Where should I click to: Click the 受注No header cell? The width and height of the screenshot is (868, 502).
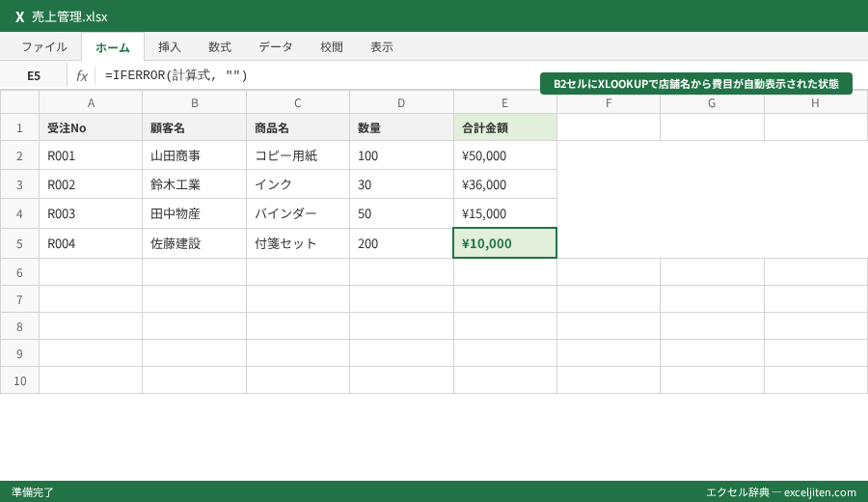[x=91, y=128]
